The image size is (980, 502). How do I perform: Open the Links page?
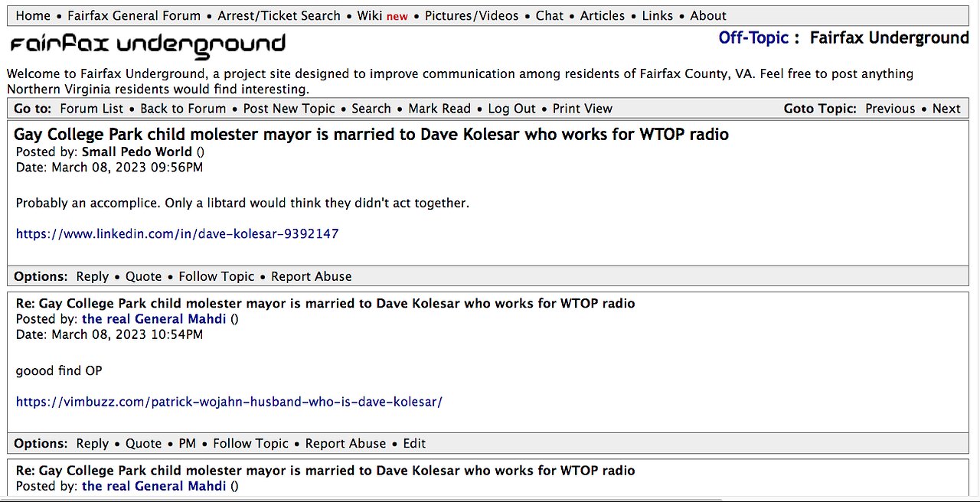click(658, 15)
